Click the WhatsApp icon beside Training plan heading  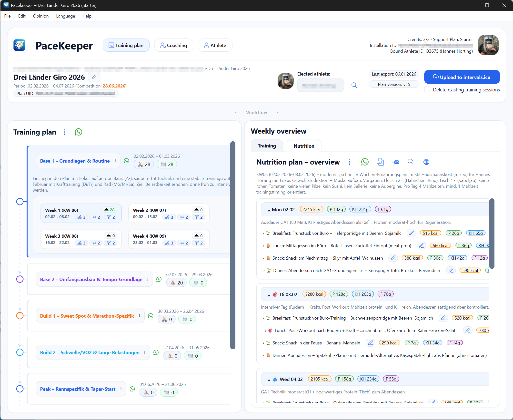[x=78, y=132]
